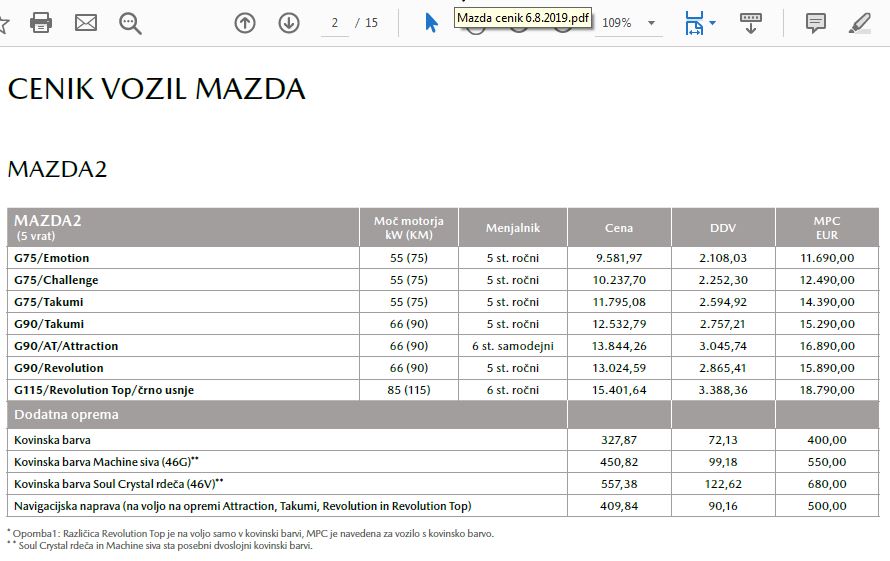Click the navigation price 409,84
The height and width of the screenshot is (561, 890).
point(619,506)
